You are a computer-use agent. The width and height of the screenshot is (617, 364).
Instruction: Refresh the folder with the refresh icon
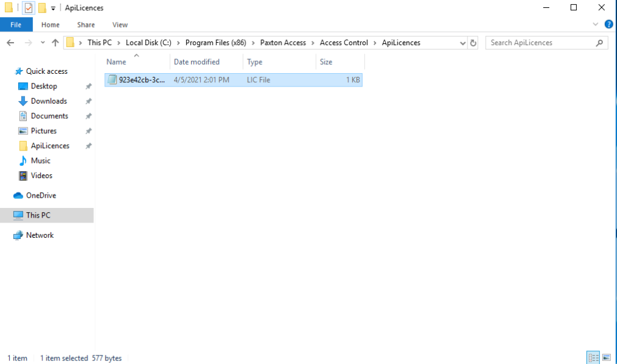click(x=474, y=42)
